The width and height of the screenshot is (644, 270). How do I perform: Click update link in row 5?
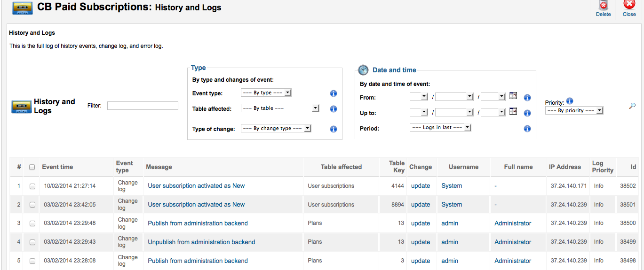coord(421,261)
